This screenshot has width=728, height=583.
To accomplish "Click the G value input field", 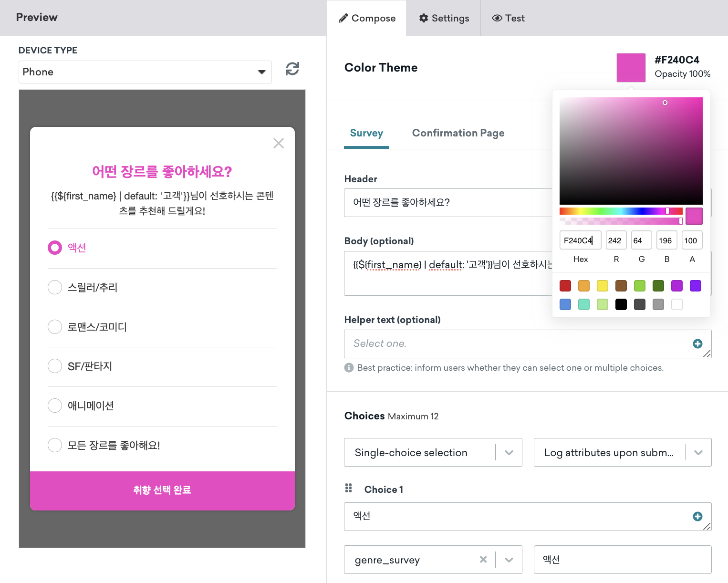I will (642, 240).
